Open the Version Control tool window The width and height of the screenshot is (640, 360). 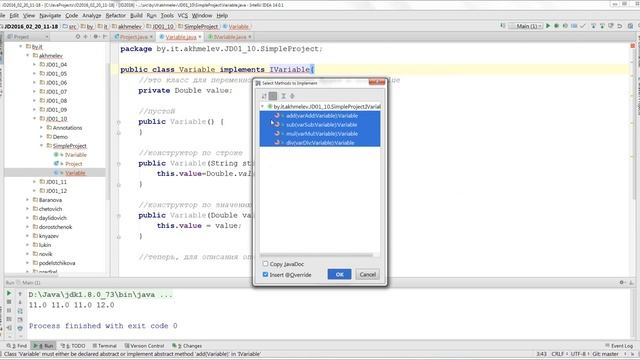(144, 346)
